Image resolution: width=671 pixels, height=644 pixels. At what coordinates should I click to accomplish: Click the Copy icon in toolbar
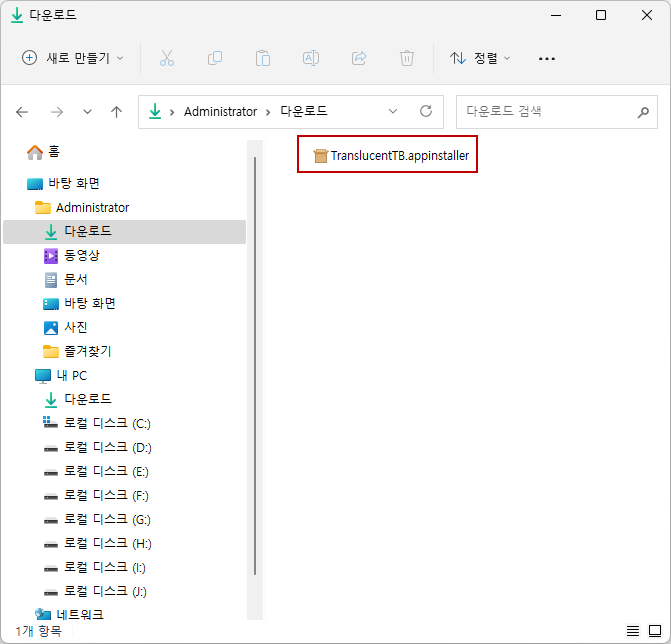click(x=215, y=58)
